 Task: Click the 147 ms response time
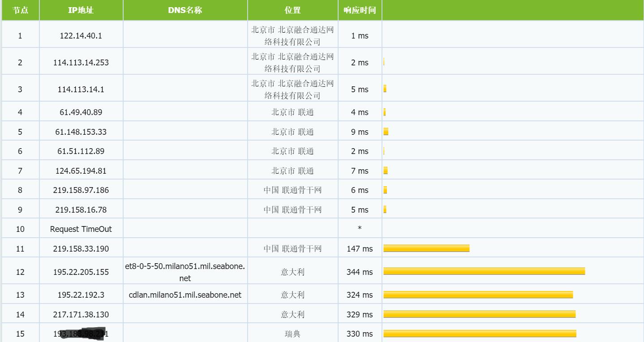pos(360,249)
